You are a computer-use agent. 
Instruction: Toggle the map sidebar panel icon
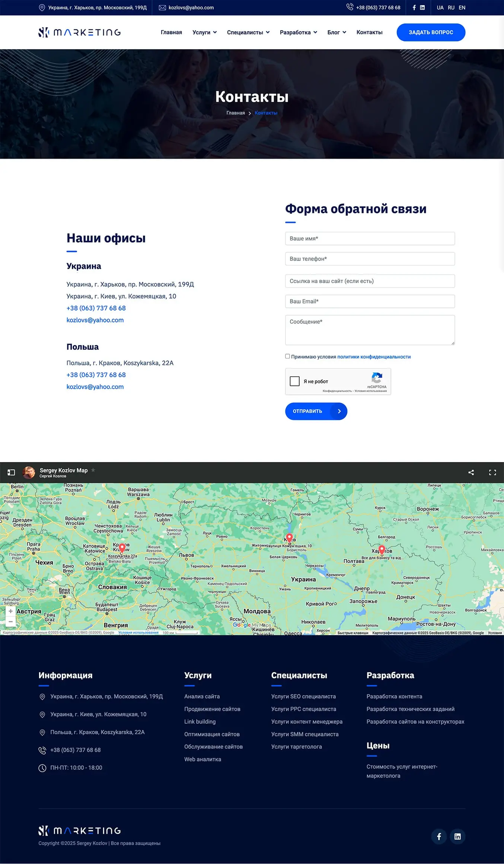pyautogui.click(x=11, y=472)
